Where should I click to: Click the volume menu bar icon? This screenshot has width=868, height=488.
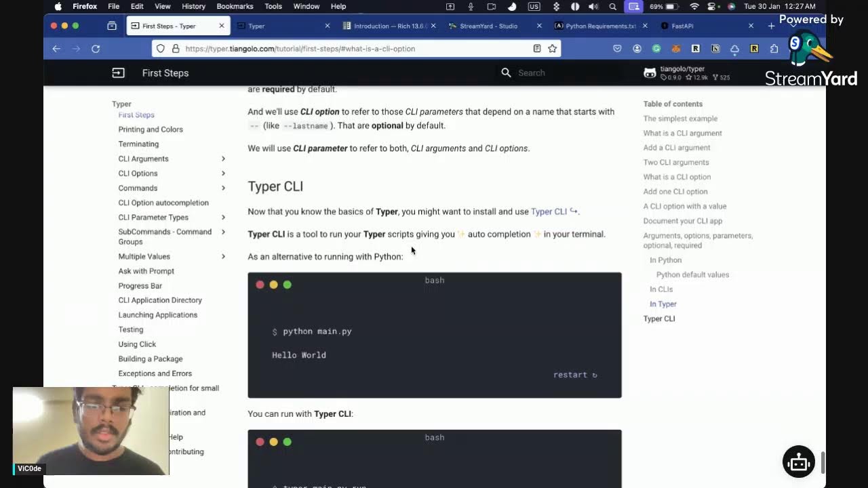point(593,7)
